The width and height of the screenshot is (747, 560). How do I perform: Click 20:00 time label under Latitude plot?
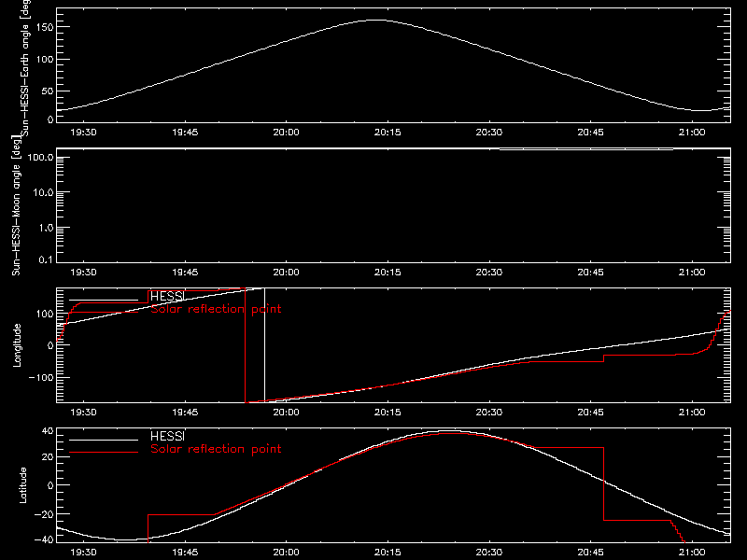[x=287, y=552]
